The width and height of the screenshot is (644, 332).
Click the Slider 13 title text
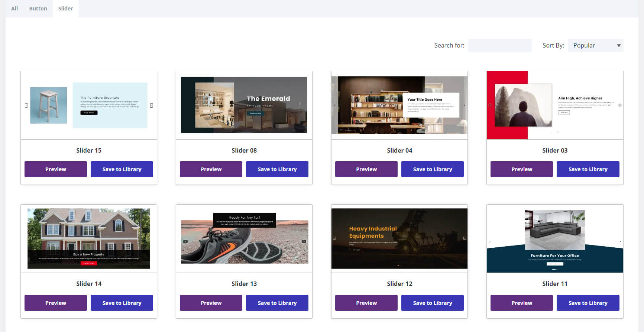[244, 284]
